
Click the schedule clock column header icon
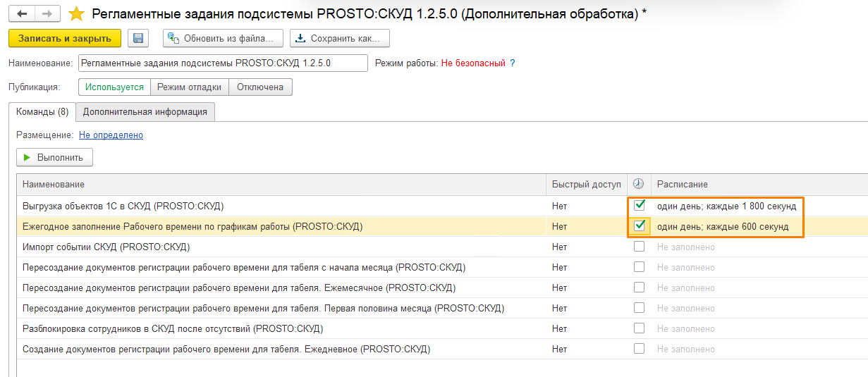point(638,184)
